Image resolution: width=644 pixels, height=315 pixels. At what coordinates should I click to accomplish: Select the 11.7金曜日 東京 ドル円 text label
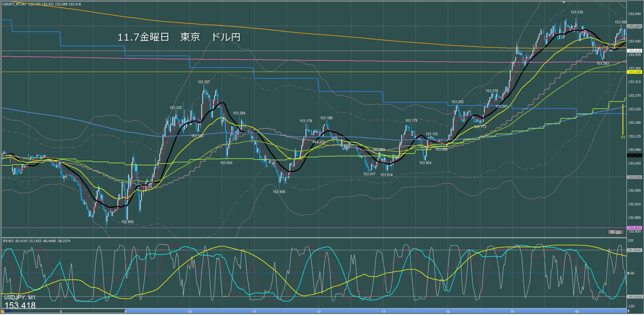coord(179,37)
